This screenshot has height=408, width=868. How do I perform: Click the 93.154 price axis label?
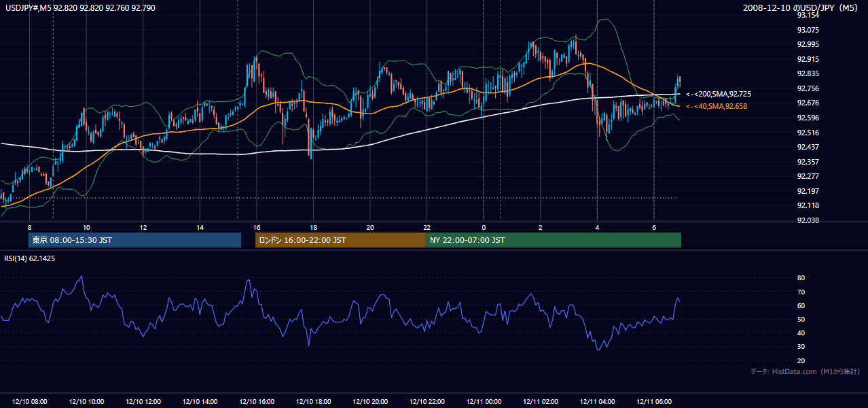coord(808,15)
